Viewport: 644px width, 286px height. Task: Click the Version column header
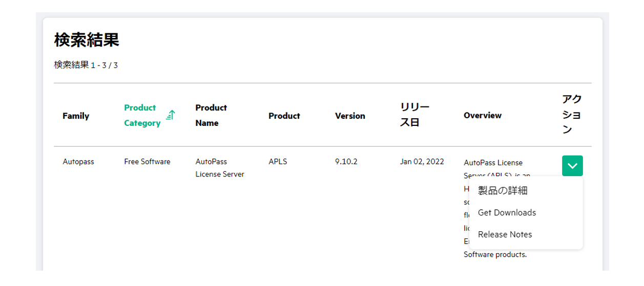coord(350,116)
